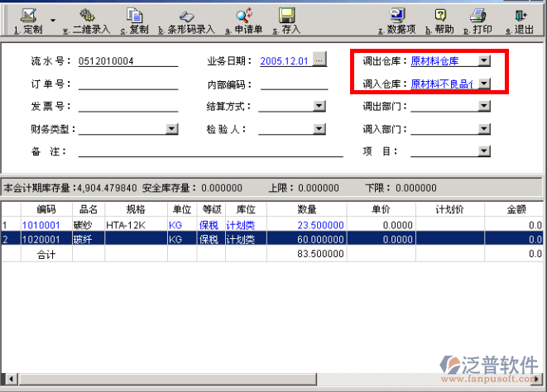Click the ellipsis button next to 业务日期

pyautogui.click(x=319, y=60)
